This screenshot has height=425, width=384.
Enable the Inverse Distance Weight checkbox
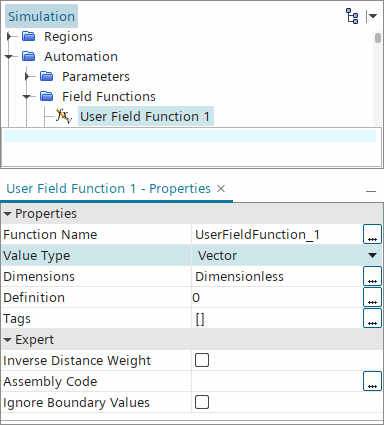pyautogui.click(x=202, y=360)
